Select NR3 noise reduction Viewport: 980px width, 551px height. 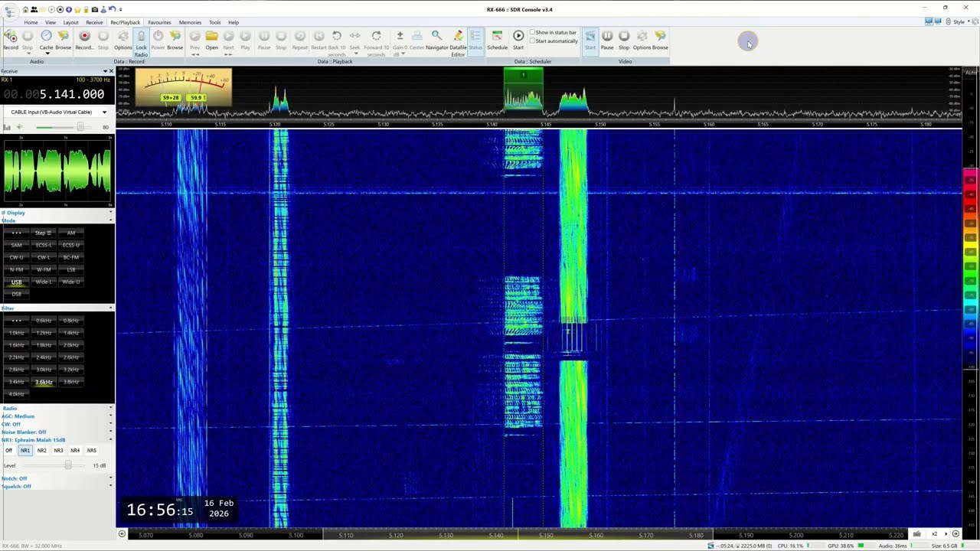[x=58, y=451]
